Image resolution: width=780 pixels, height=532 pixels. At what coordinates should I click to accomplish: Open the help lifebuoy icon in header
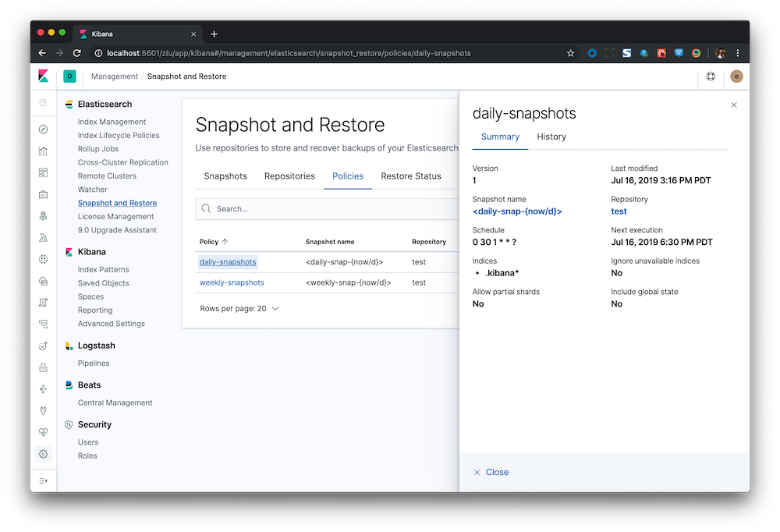711,76
